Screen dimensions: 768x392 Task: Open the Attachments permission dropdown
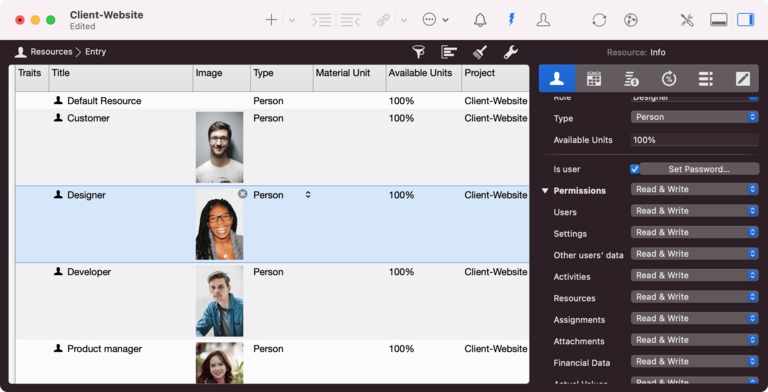pyautogui.click(x=695, y=340)
